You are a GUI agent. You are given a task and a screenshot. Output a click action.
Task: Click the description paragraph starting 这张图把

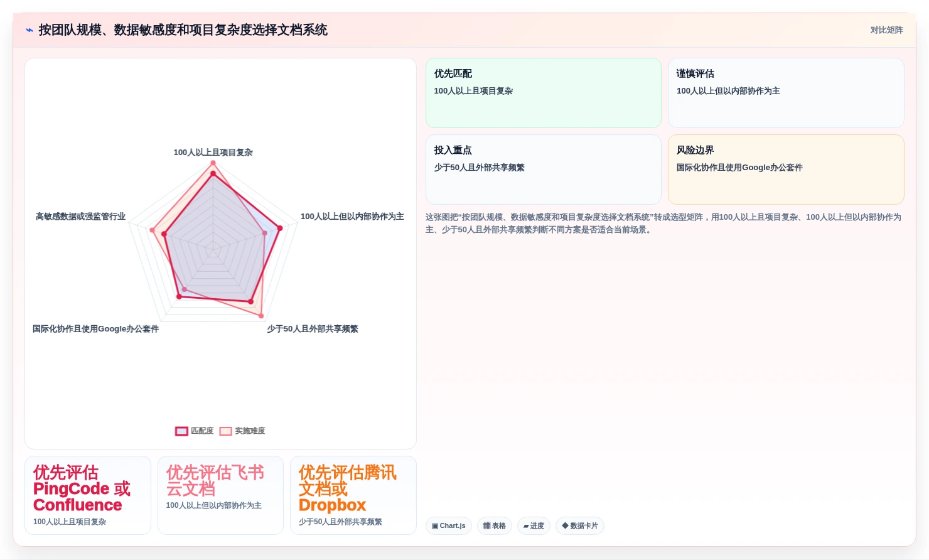pos(664,223)
